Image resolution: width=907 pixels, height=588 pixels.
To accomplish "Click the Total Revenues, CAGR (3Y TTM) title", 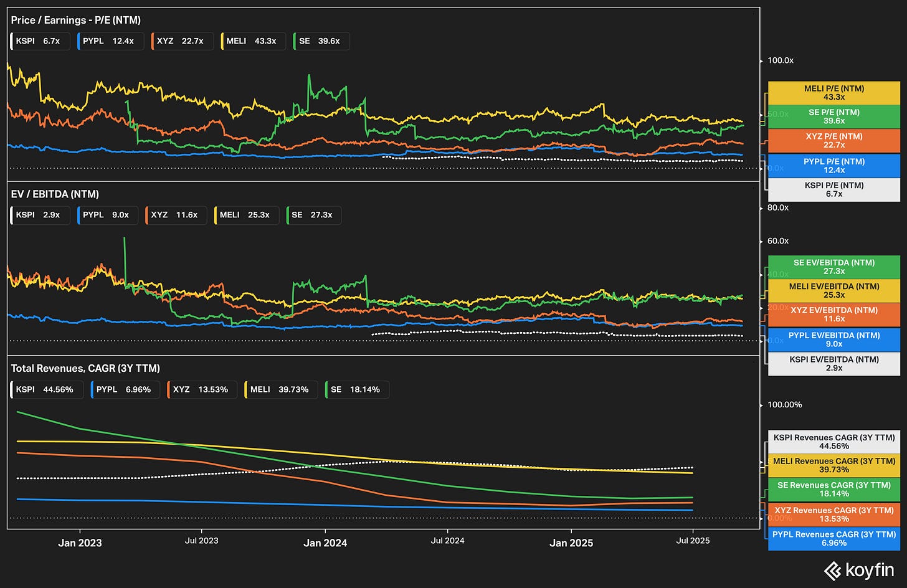I will tap(85, 368).
